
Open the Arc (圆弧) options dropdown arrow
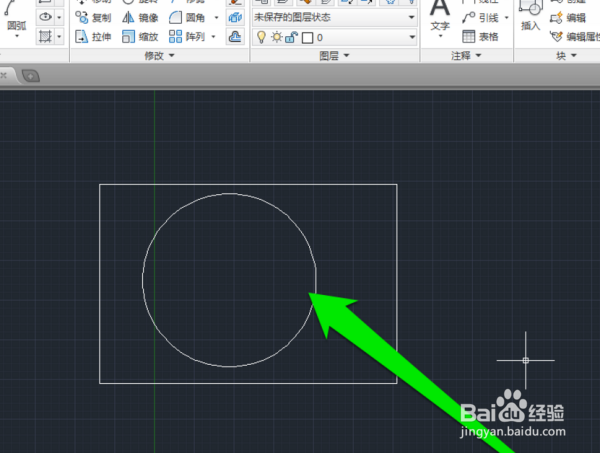17,36
